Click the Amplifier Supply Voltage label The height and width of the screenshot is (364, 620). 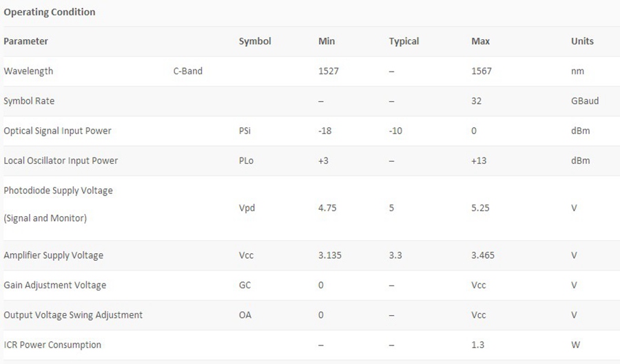click(53, 255)
